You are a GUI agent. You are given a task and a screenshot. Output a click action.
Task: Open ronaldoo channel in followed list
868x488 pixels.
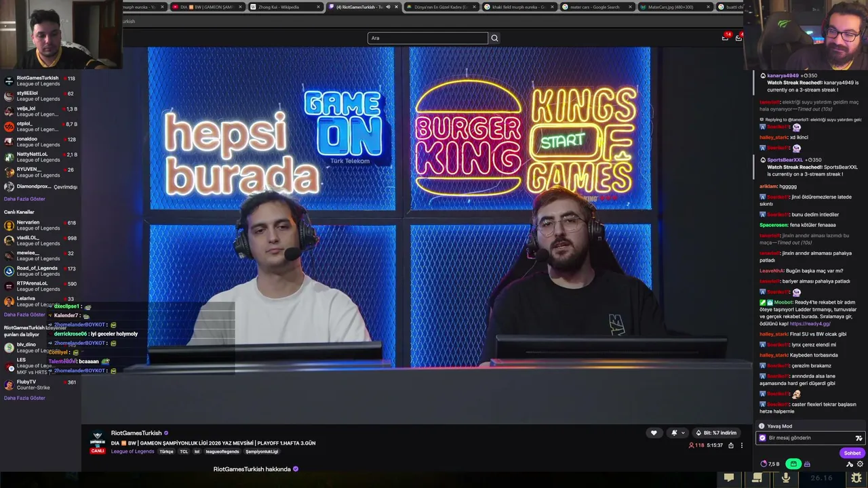coord(41,142)
